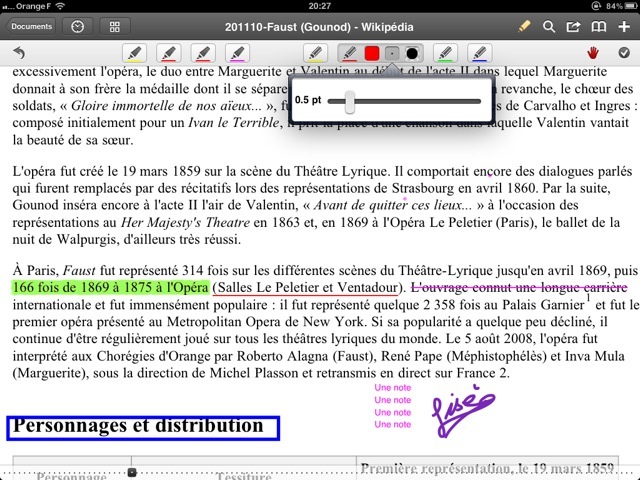Image resolution: width=640 pixels, height=480 pixels.
Task: Select the yellow highlighter tool
Action: click(135, 53)
